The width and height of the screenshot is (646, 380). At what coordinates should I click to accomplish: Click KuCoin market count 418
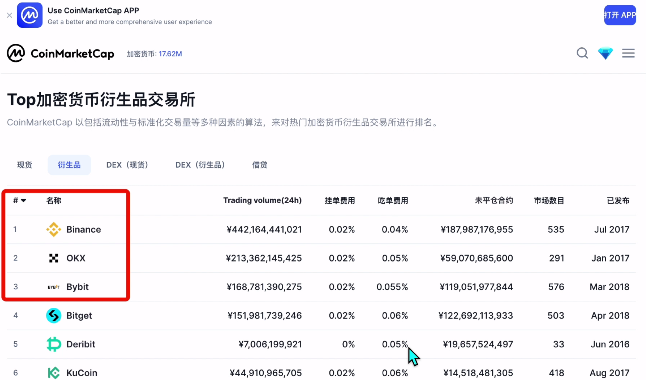(x=556, y=373)
